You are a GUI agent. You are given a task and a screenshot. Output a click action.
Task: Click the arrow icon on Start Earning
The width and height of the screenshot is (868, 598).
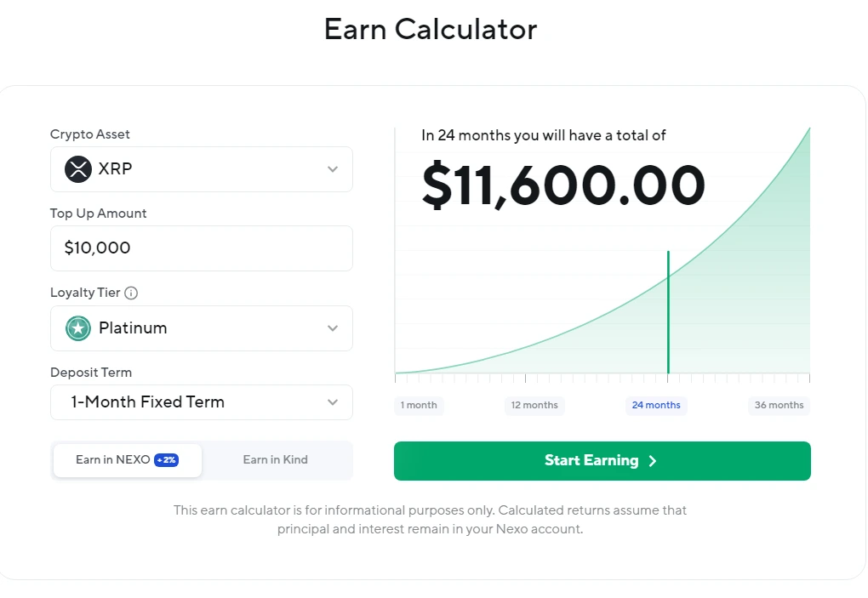(653, 461)
